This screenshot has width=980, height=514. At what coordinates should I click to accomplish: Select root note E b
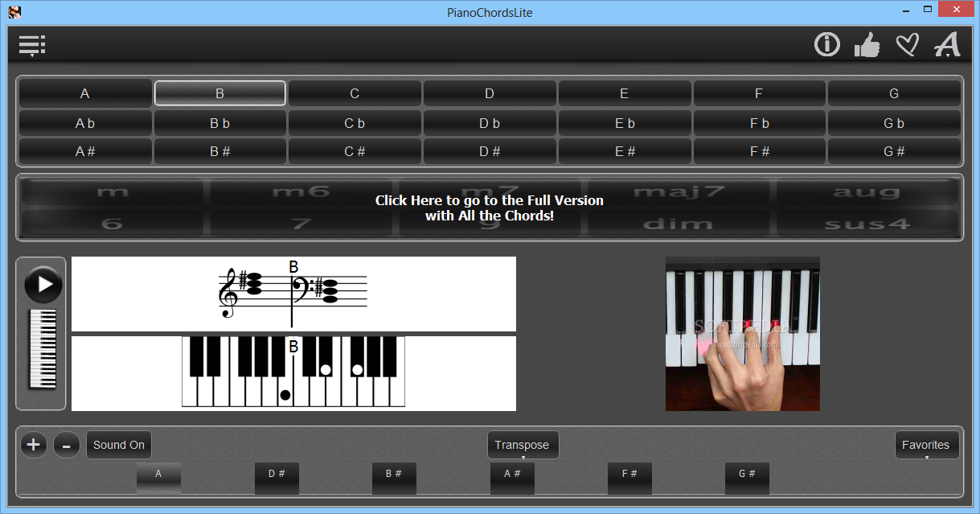click(624, 123)
